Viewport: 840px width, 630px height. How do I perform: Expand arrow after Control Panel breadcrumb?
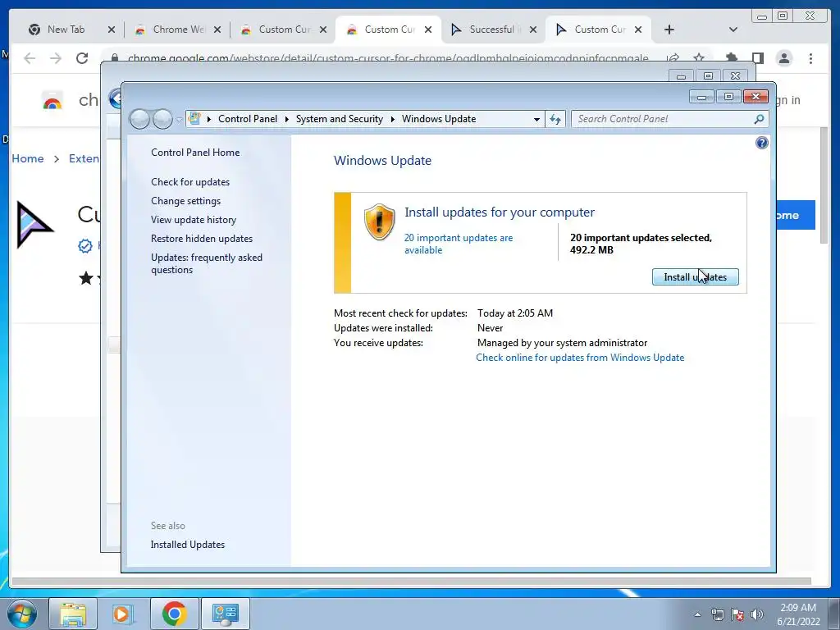pyautogui.click(x=287, y=119)
